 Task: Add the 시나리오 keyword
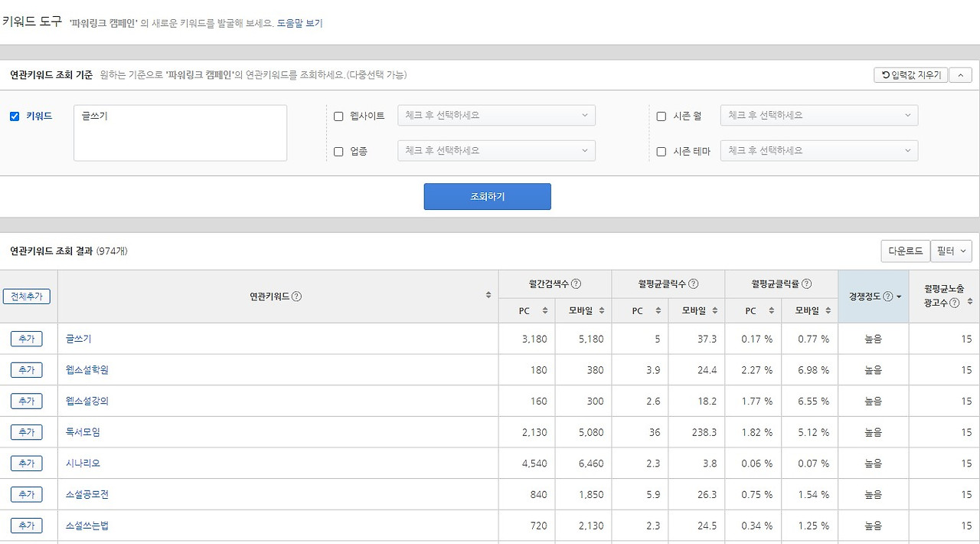click(x=26, y=464)
